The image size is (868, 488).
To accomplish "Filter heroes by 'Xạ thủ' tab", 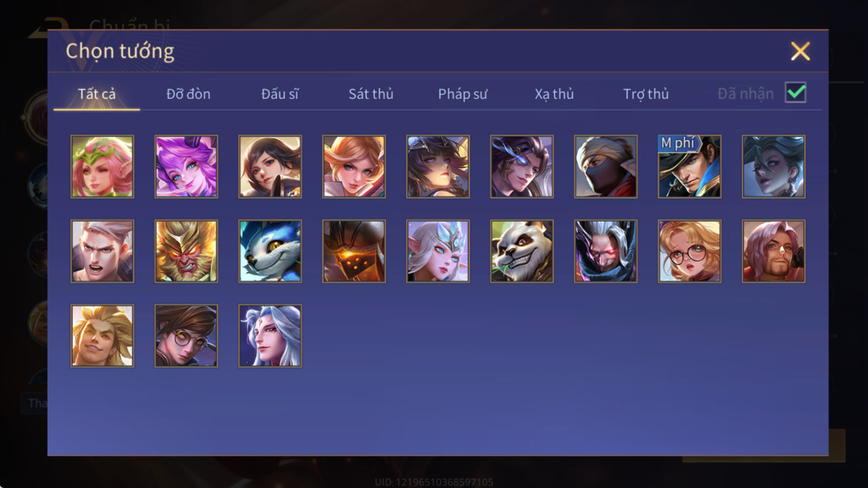I will [x=554, y=94].
